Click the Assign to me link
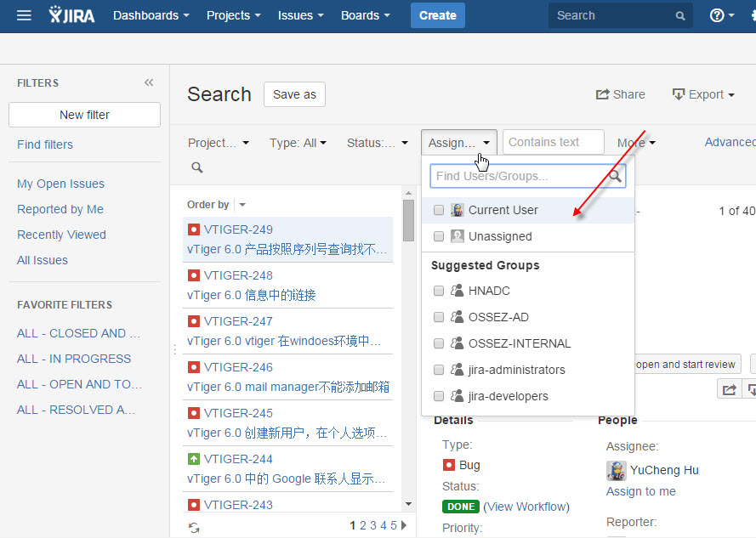 640,491
